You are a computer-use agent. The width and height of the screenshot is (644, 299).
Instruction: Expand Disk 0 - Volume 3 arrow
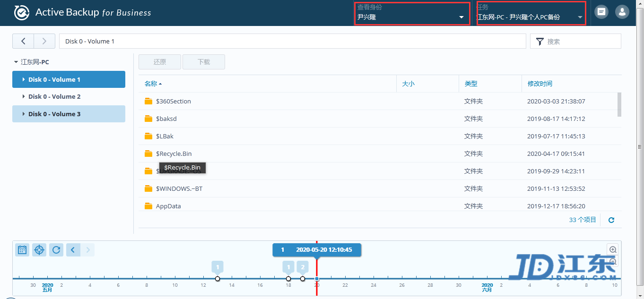click(x=24, y=114)
